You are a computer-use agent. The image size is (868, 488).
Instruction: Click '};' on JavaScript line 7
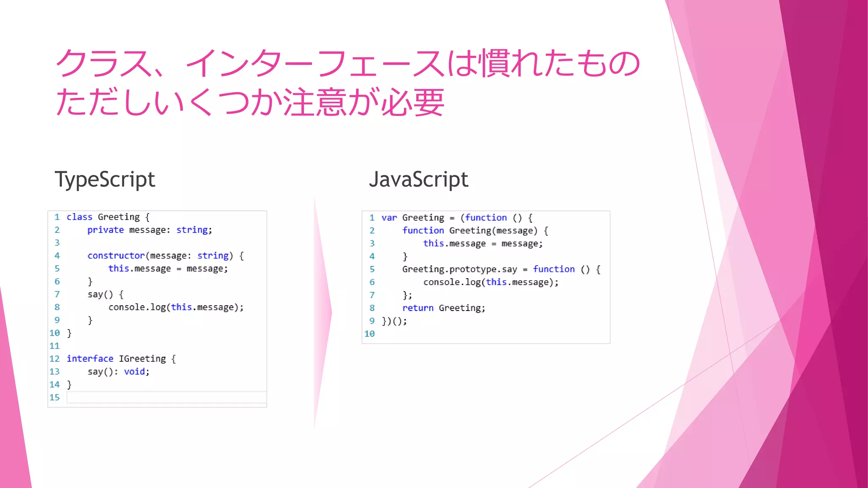point(407,295)
